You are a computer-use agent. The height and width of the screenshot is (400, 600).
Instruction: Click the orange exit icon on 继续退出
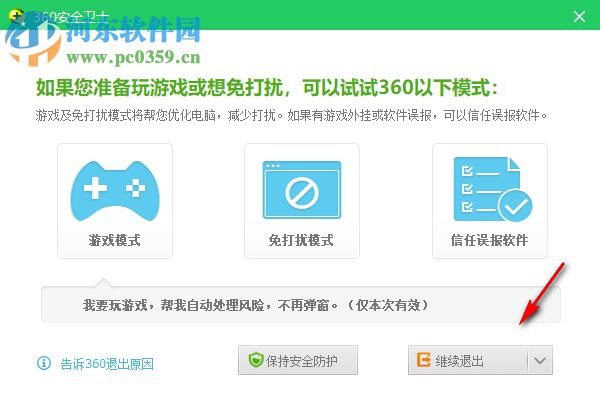tap(424, 360)
